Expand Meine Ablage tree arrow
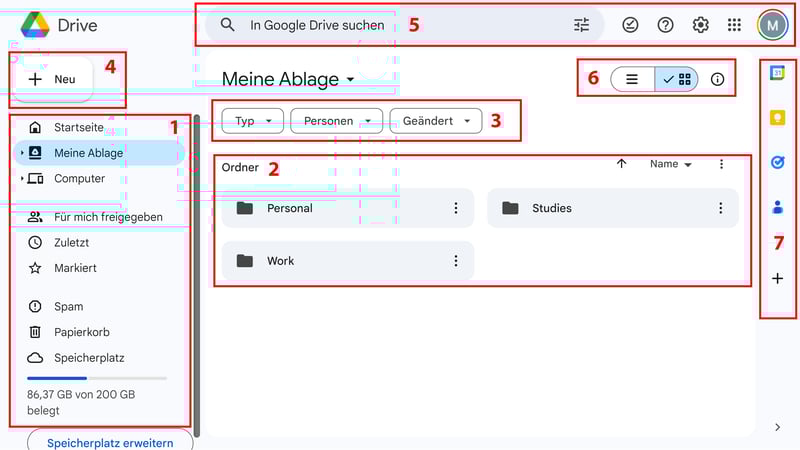Screen dimensions: 800x450 coord(21,153)
